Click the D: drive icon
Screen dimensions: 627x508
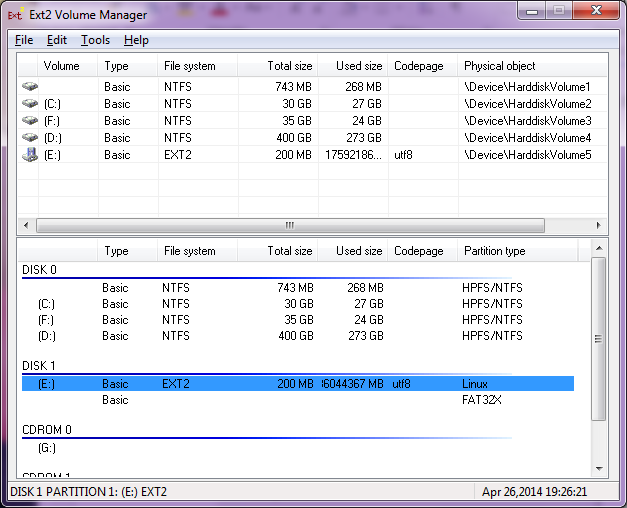point(29,138)
